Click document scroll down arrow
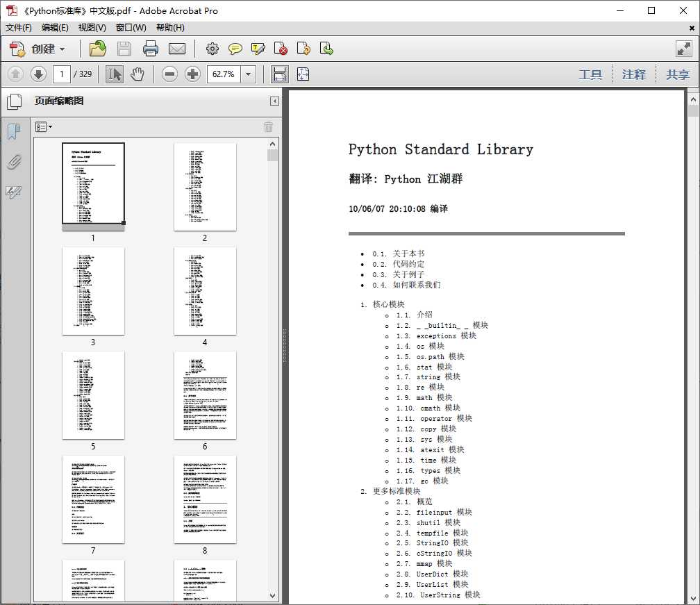The image size is (700, 605). (x=693, y=598)
